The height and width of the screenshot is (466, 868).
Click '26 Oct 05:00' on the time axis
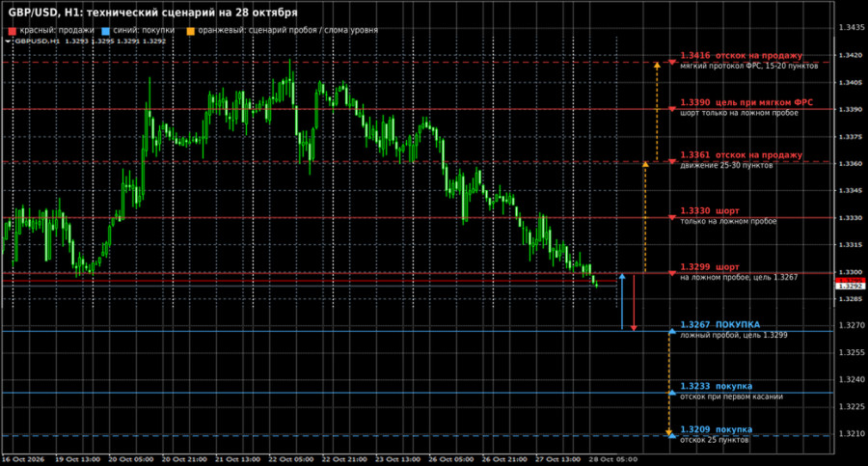[x=451, y=459]
